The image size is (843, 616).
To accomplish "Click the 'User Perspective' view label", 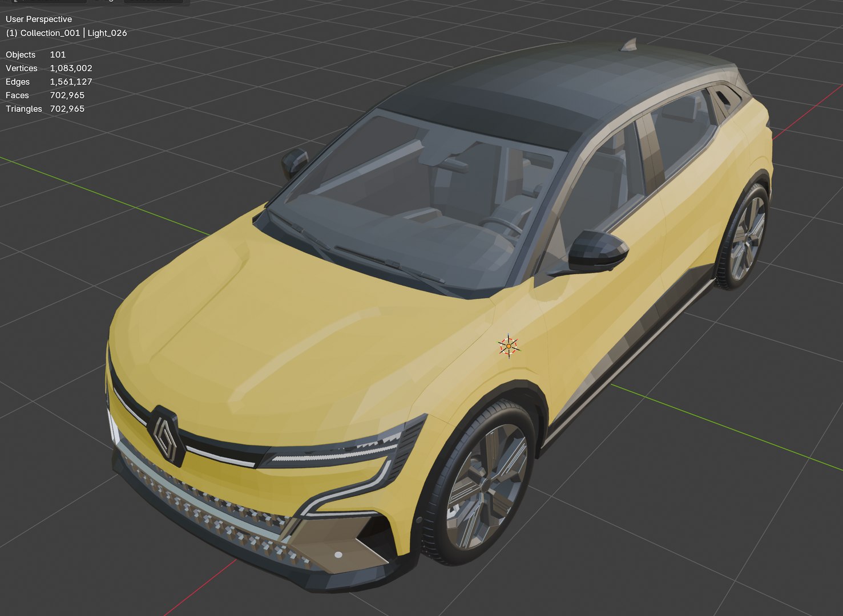I will click(39, 19).
